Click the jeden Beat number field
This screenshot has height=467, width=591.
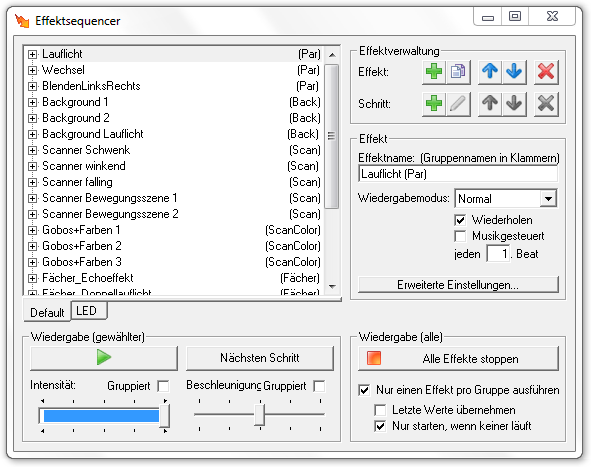498,254
